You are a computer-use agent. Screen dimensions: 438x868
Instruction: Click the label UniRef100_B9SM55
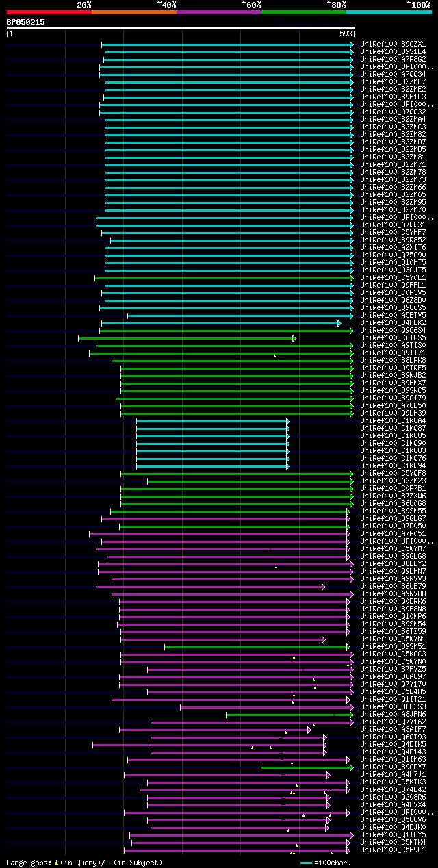tap(394, 511)
